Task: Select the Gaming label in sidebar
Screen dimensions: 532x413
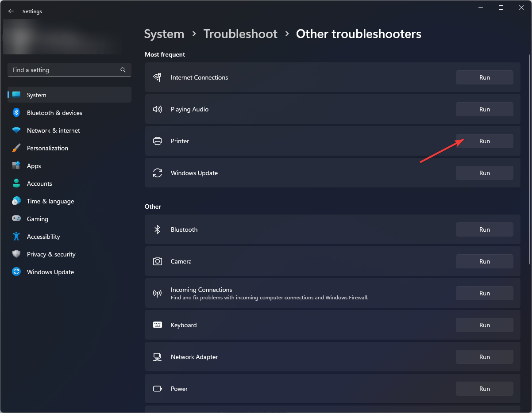Action: coord(37,219)
